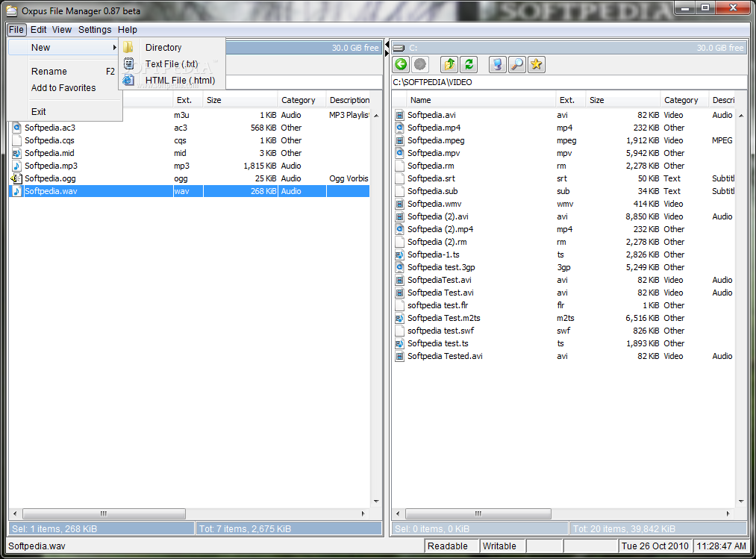Click the C: drive icon in right pane header
Viewport: 756px width, 559px height.
pyautogui.click(x=399, y=48)
